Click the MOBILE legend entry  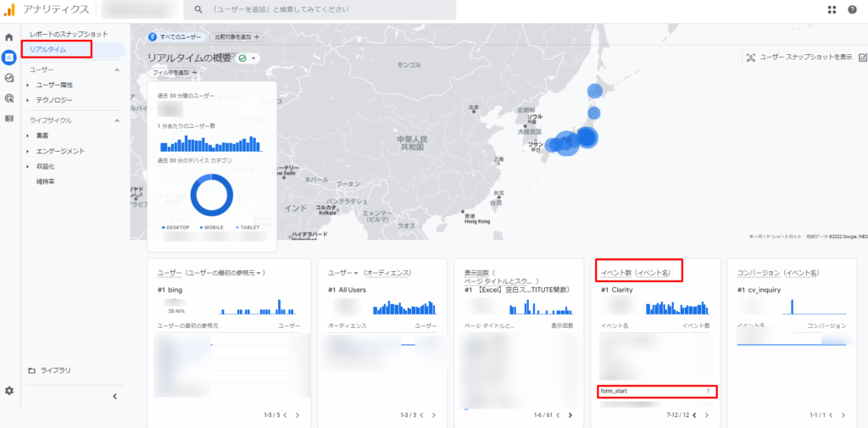(x=211, y=228)
